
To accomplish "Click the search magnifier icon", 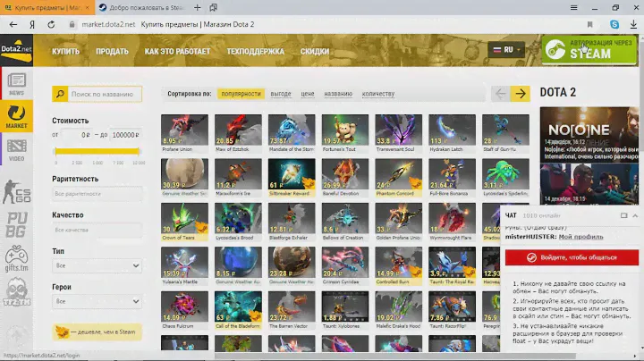I will point(60,94).
